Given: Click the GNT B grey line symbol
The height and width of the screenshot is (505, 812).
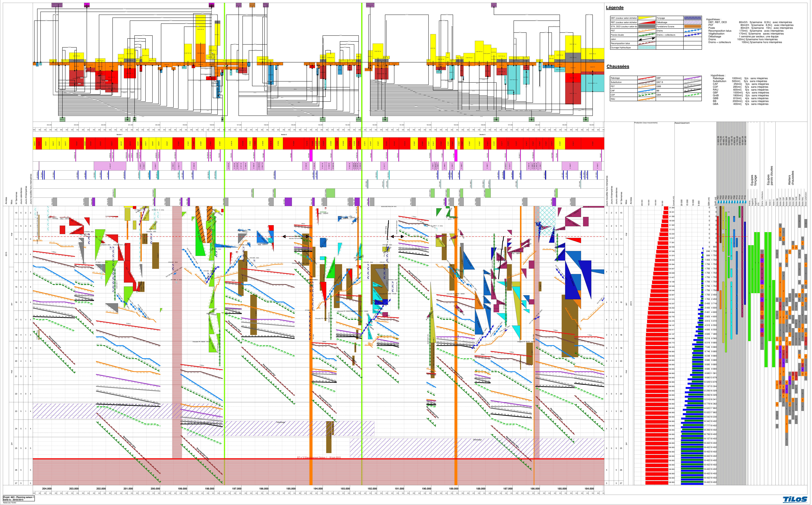Looking at the screenshot, I should coord(692,82).
